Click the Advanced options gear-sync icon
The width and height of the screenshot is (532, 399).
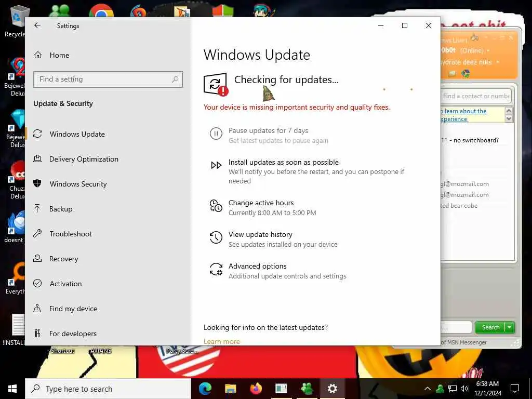click(x=216, y=270)
